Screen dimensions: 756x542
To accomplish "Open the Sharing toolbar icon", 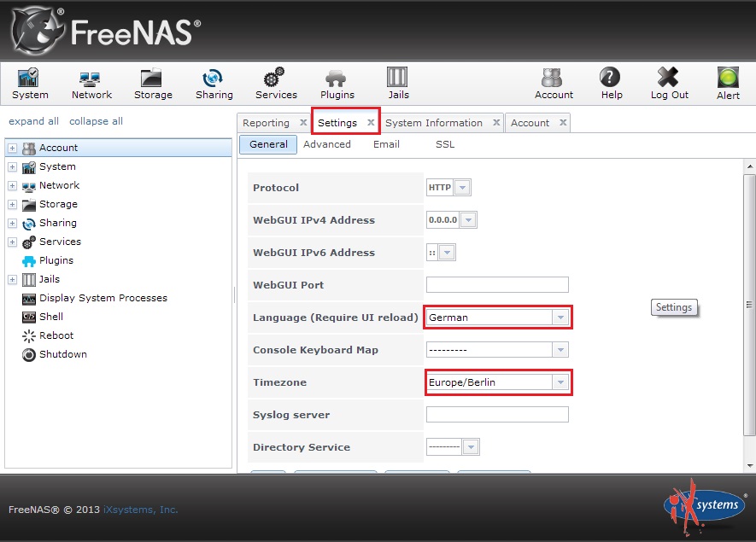I will 214,84.
